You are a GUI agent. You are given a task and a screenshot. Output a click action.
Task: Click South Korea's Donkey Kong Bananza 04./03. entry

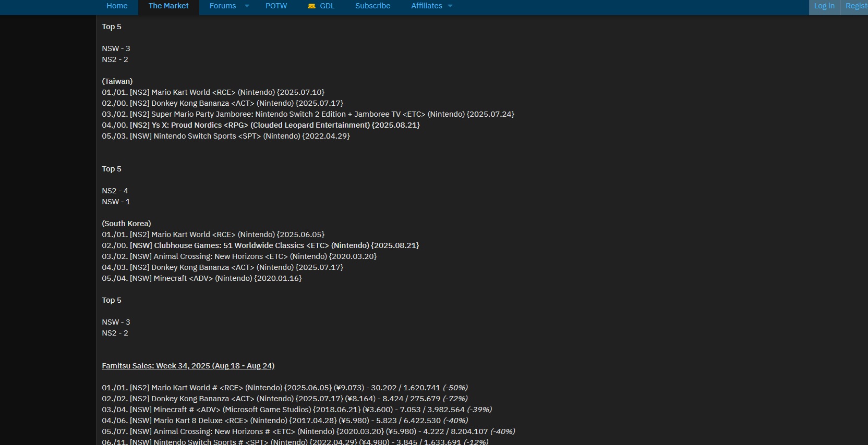pyautogui.click(x=223, y=267)
